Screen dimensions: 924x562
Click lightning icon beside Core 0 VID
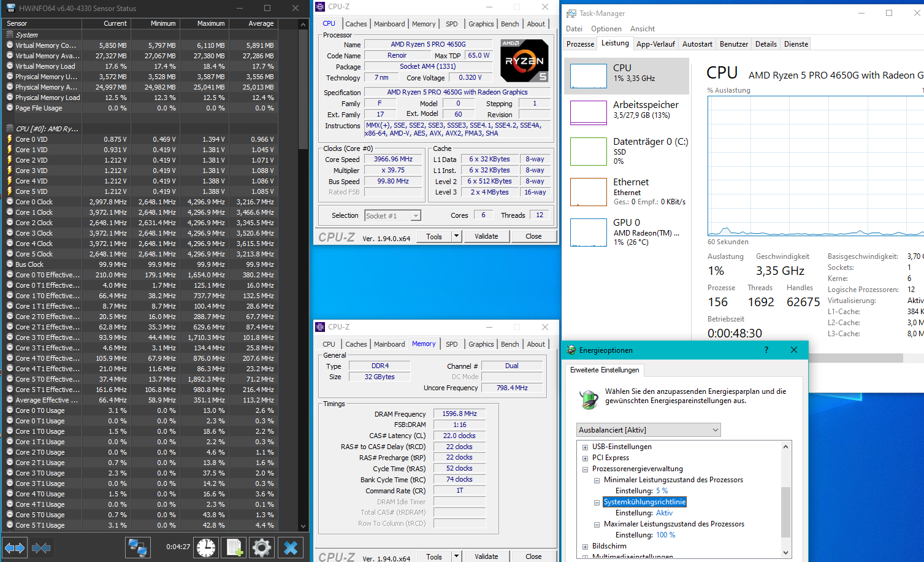[x=10, y=139]
